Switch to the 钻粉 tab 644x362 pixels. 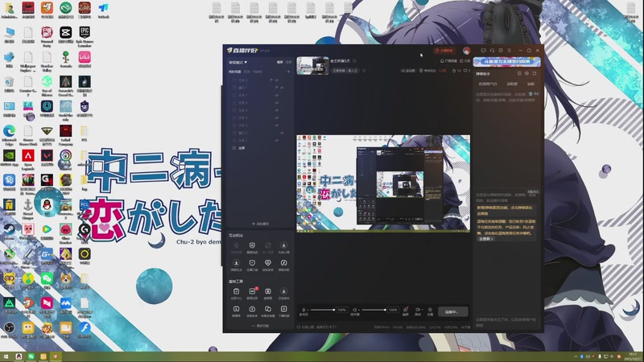[x=531, y=84]
